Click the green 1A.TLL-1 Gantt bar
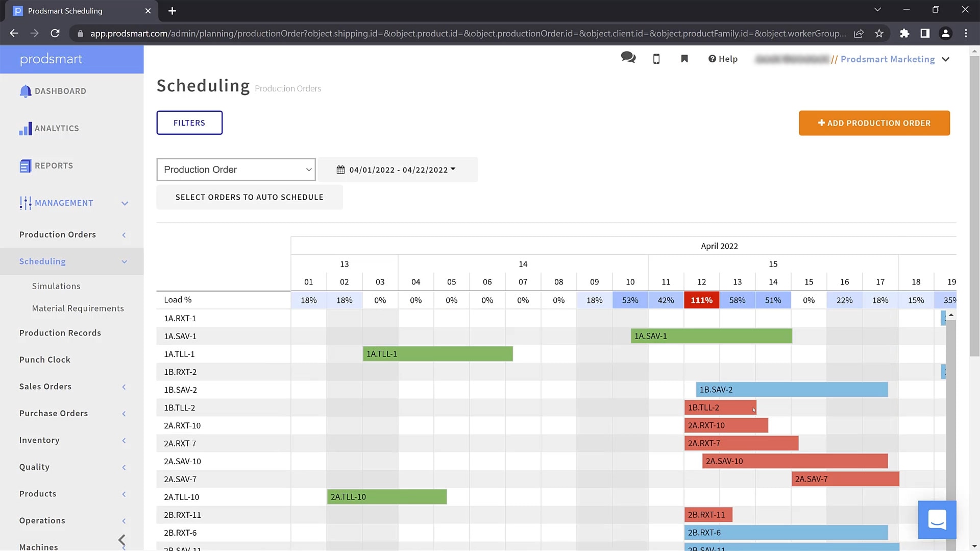 point(437,354)
